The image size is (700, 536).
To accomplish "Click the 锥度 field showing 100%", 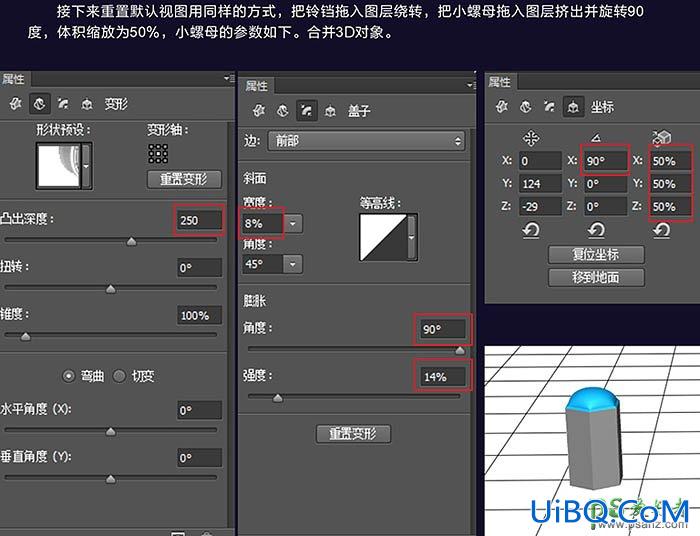I will 199,316.
